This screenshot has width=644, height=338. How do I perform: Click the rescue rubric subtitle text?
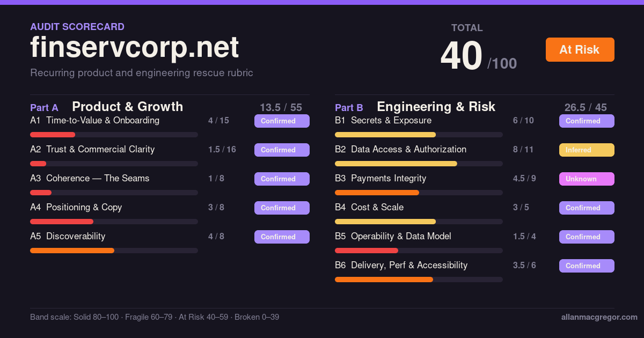142,73
